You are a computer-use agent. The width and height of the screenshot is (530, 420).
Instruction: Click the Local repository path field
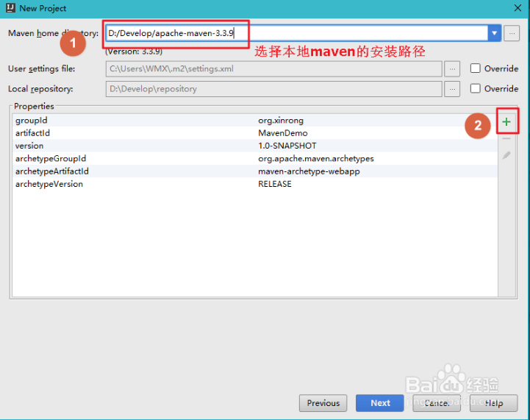pyautogui.click(x=273, y=89)
